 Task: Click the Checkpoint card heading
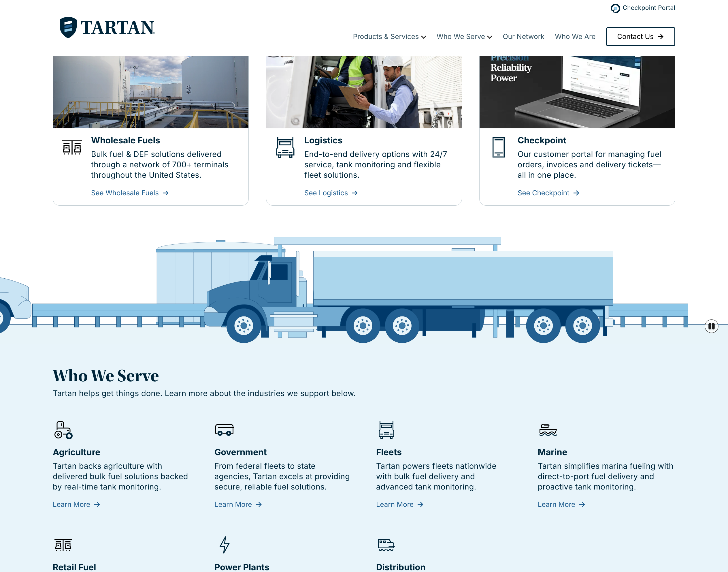pos(542,140)
